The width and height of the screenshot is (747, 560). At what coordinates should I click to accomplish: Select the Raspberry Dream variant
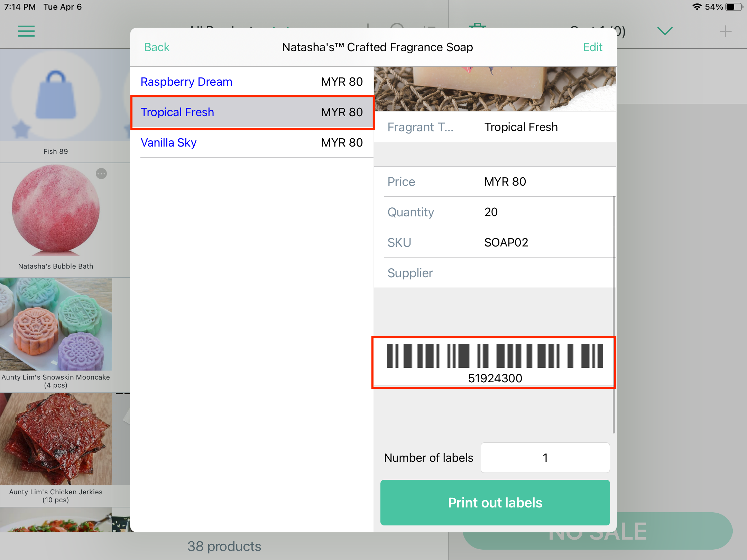click(x=252, y=82)
